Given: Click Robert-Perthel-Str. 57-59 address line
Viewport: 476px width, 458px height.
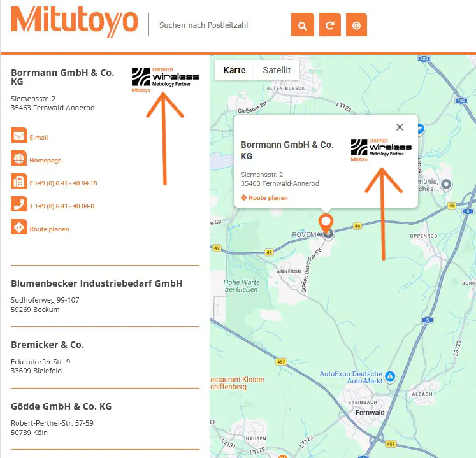Looking at the screenshot, I should (x=52, y=423).
